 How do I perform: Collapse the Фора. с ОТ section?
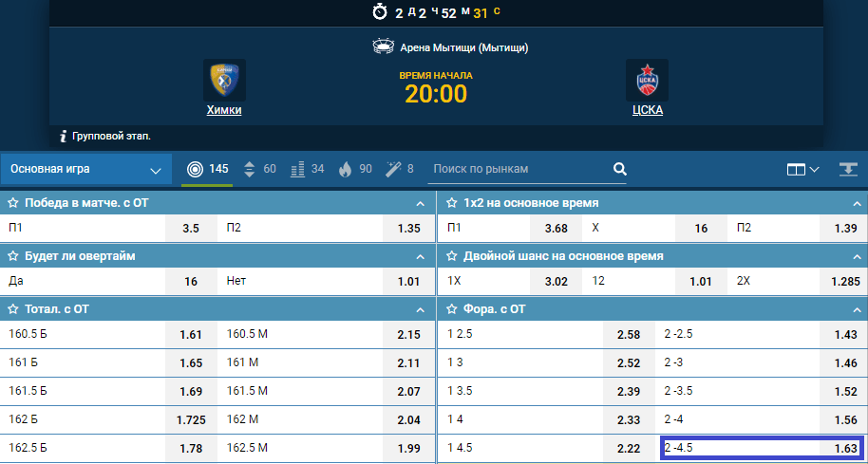[857, 309]
